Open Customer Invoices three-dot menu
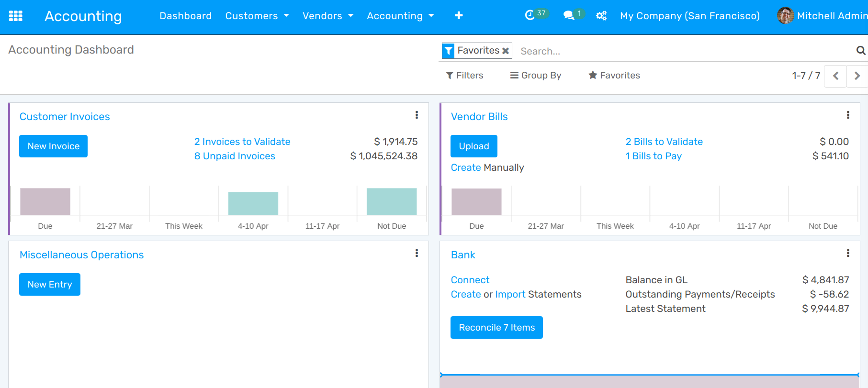The height and width of the screenshot is (388, 868). [x=417, y=115]
